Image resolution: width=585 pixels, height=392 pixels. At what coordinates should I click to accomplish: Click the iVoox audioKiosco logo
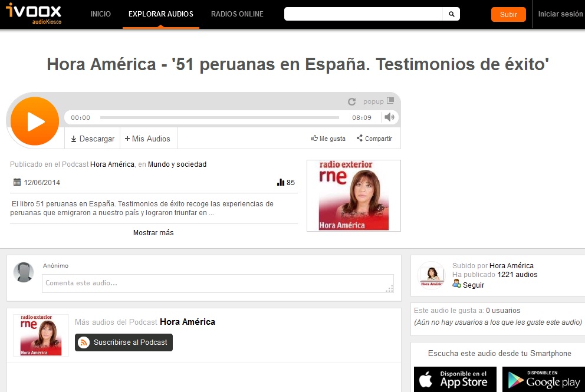(34, 14)
